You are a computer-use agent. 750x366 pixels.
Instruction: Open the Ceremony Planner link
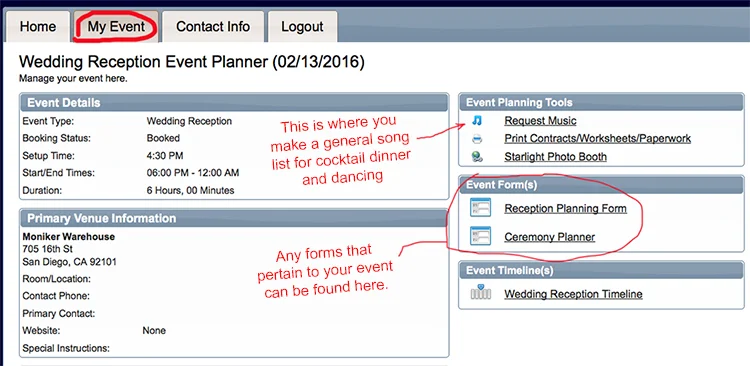pyautogui.click(x=550, y=237)
